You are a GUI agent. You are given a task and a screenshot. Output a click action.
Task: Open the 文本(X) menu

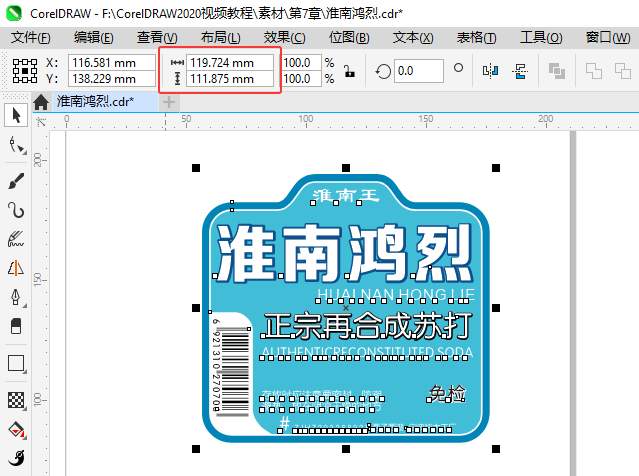(x=413, y=37)
